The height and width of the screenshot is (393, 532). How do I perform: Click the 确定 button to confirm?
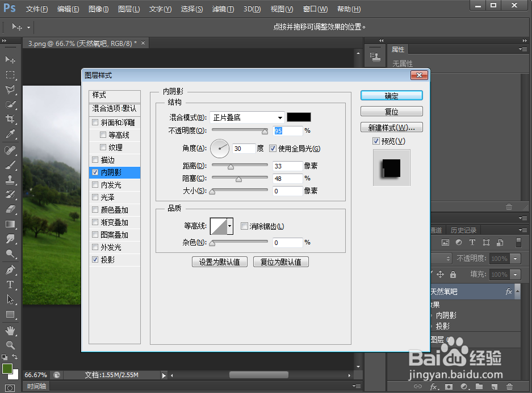391,95
